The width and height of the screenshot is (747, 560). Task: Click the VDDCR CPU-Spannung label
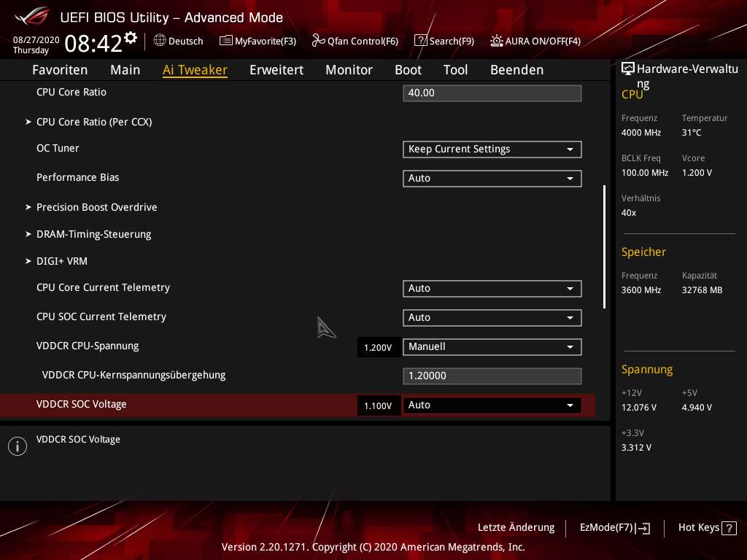88,346
